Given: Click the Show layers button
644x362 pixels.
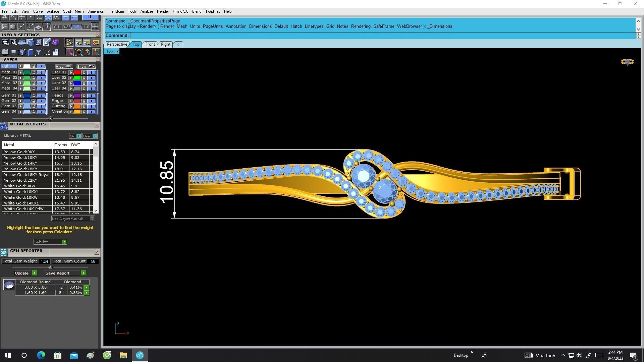Looking at the screenshot, I should tap(86, 66).
